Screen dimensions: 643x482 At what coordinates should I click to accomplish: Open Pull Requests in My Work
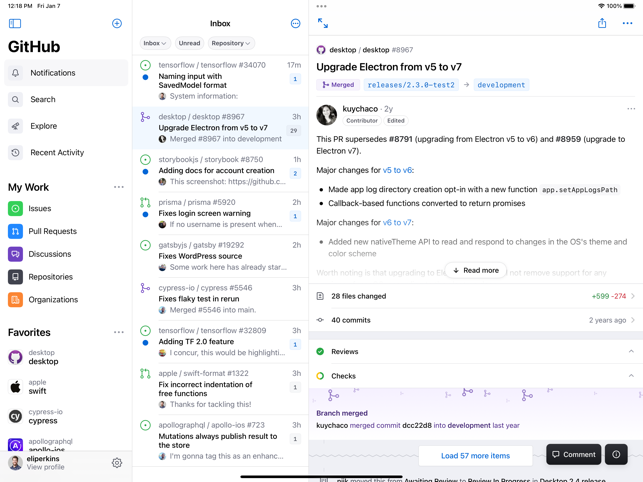click(x=66, y=231)
